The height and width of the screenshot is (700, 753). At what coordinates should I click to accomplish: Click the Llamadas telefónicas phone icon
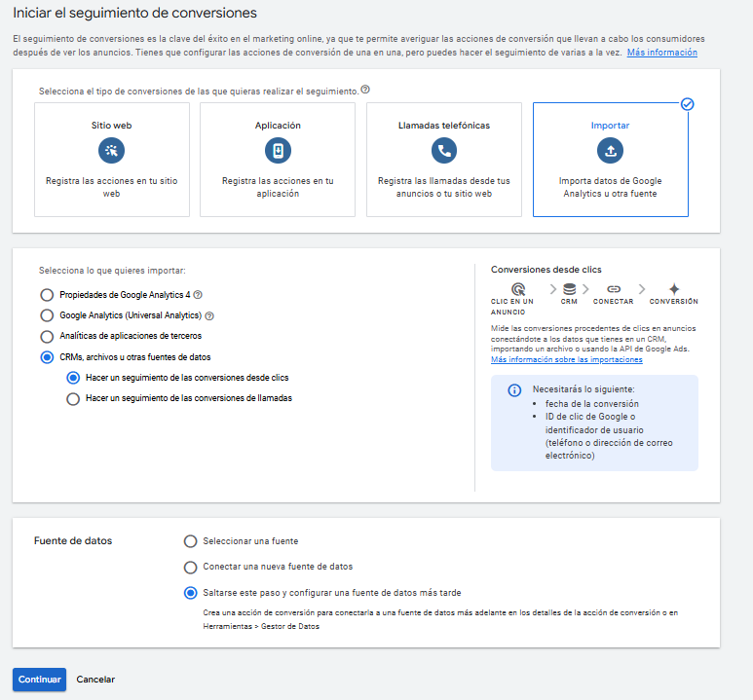click(x=444, y=150)
